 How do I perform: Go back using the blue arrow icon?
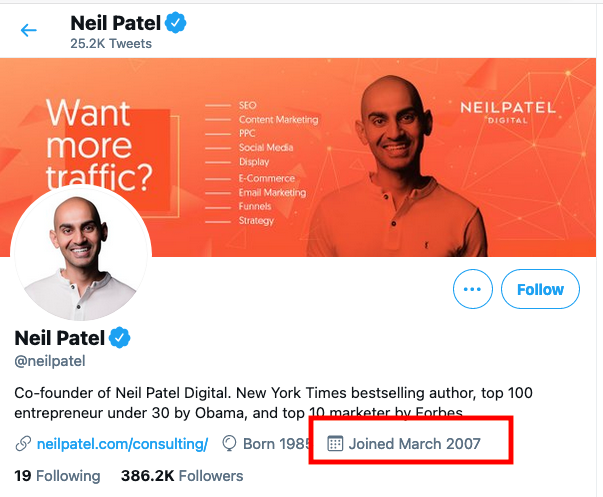28,30
